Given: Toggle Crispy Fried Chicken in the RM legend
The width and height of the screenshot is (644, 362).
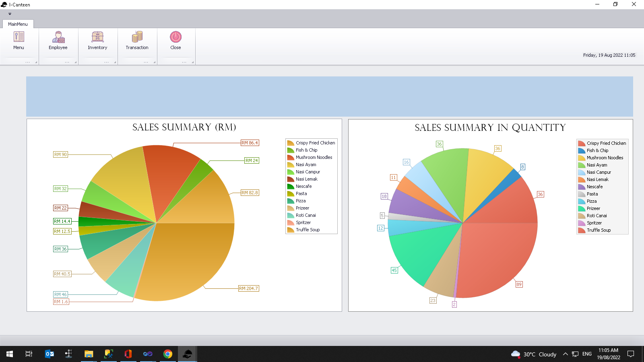Looking at the screenshot, I should pos(315,142).
